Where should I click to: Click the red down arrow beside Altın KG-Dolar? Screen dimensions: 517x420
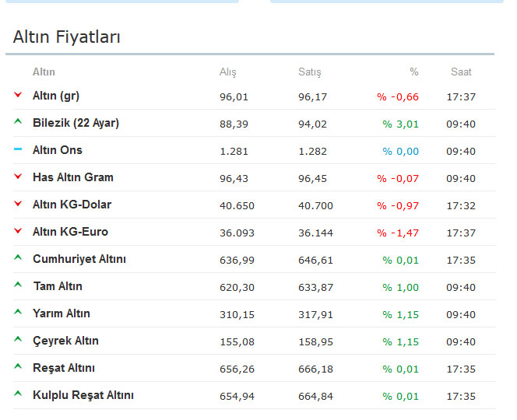[18, 204]
